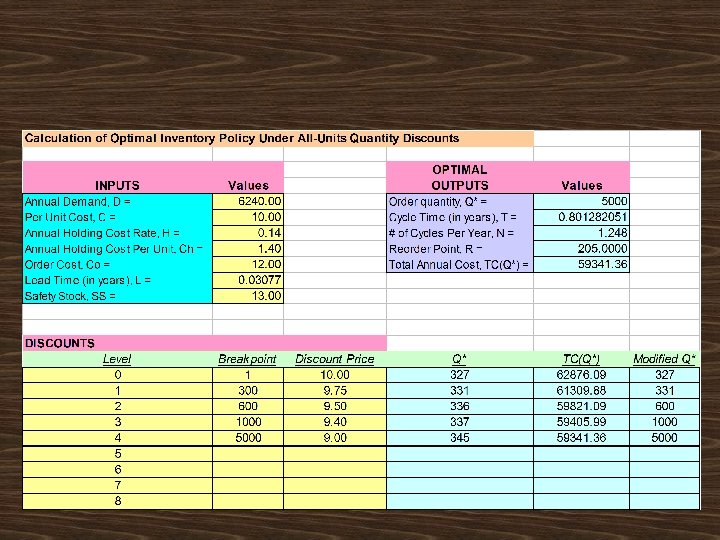The image size is (720, 540).
Task: Click the Reorder Point value 205.0000
Action: point(581,249)
